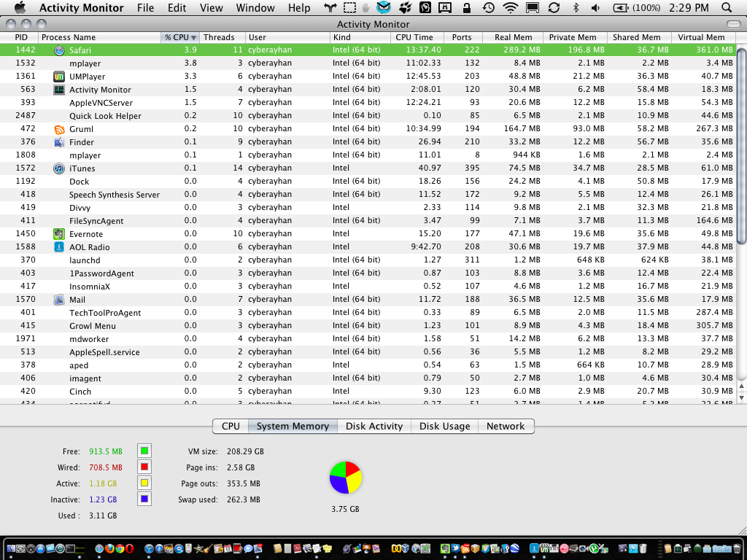Screen dimensions: 747x560
Task: Open the Time Machine clock icon menu
Action: (488, 7)
